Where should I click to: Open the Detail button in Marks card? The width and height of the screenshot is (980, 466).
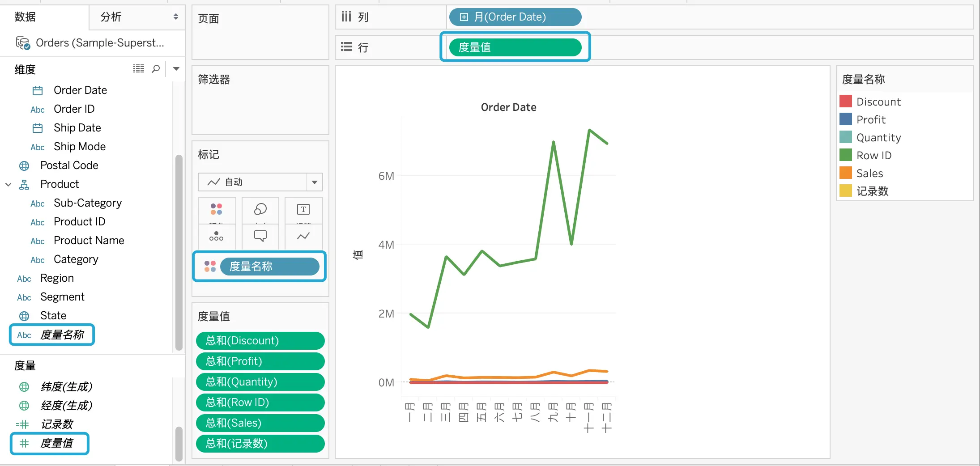click(x=217, y=236)
